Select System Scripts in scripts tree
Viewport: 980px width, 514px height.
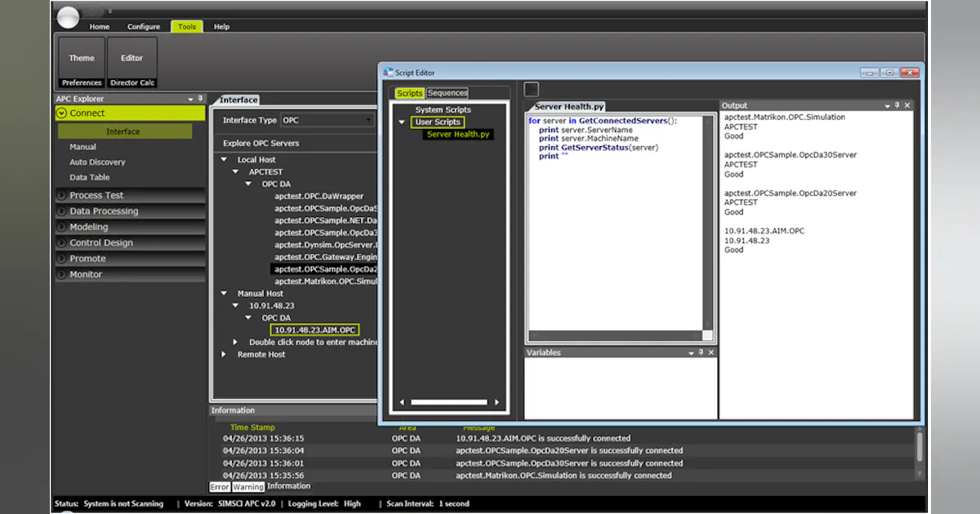click(x=443, y=110)
